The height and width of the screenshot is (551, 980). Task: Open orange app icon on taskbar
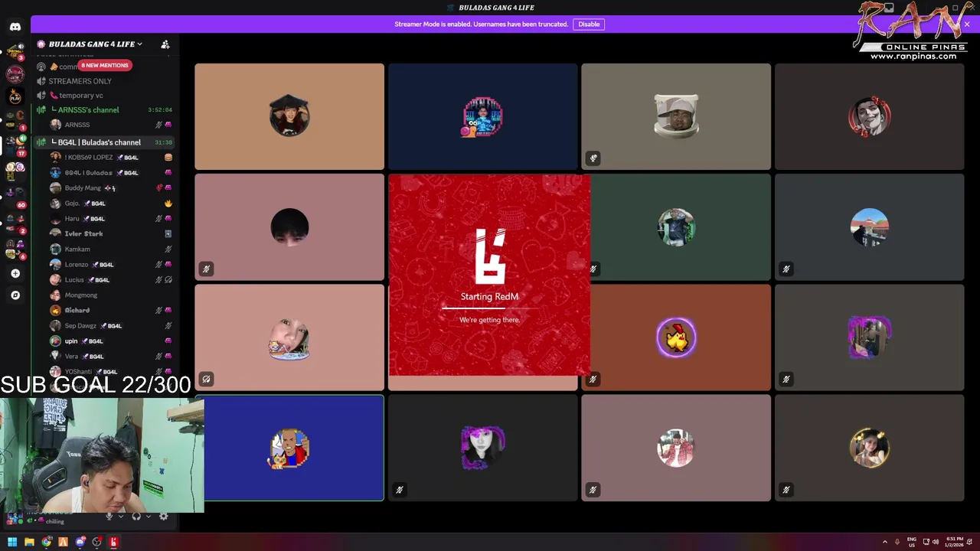63,542
